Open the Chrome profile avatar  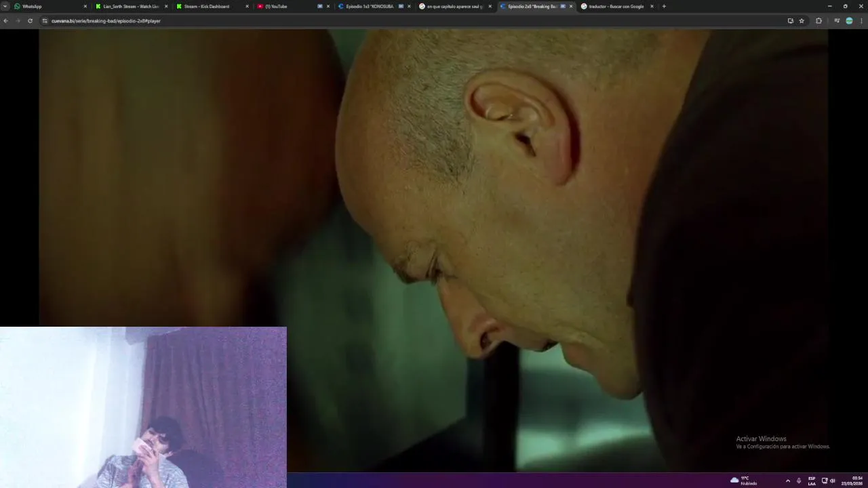pos(849,21)
